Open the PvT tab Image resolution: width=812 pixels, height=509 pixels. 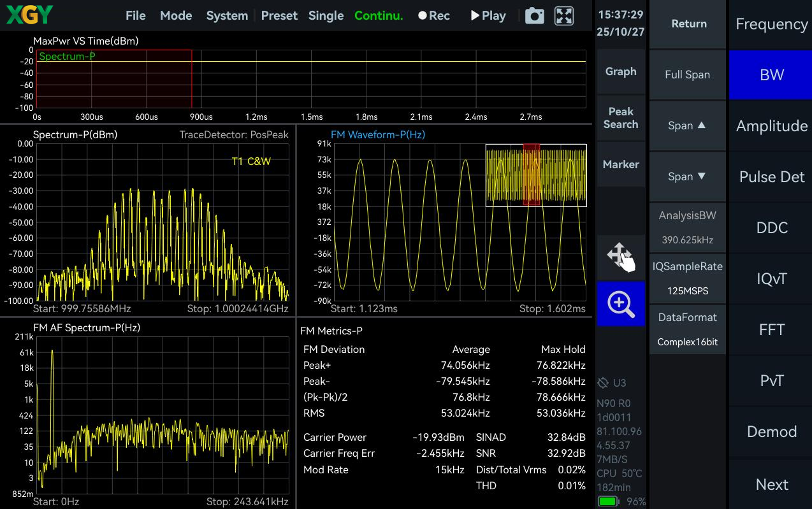click(771, 380)
